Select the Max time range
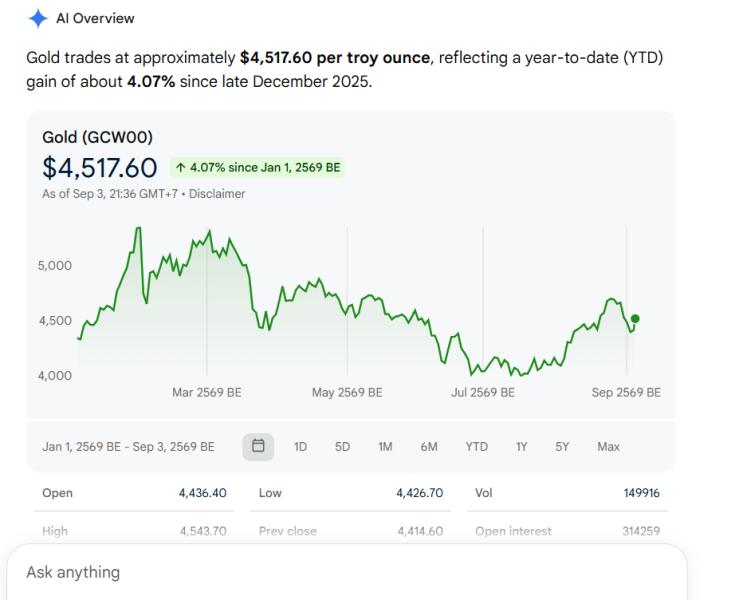Screen dimensions: 743x600 608,447
